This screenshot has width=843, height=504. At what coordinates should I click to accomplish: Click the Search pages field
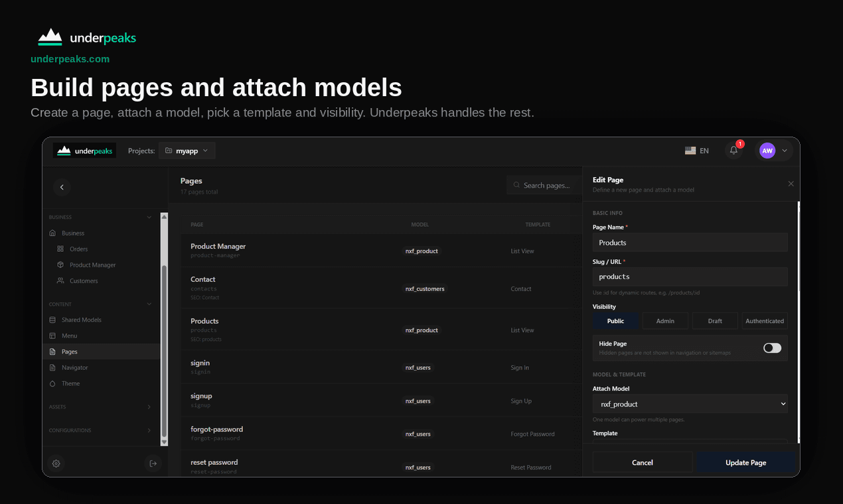[x=544, y=185]
